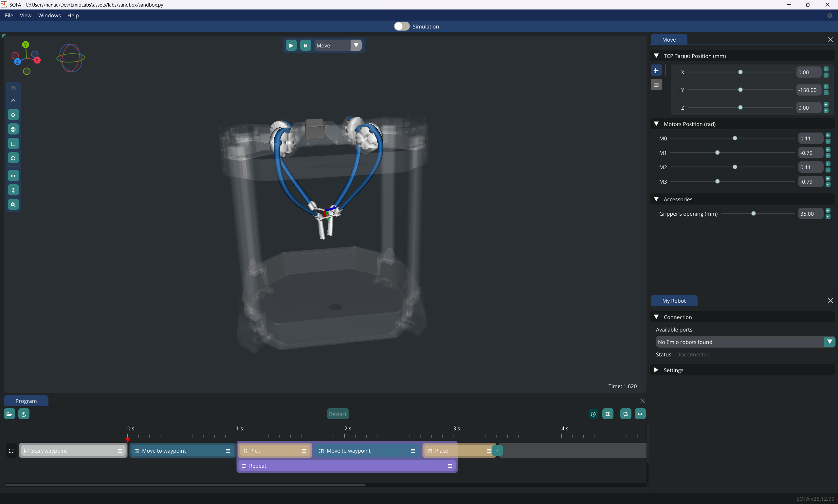Viewport: 838px width, 504px height.
Task: Open the Move mode dropdown
Action: point(355,45)
